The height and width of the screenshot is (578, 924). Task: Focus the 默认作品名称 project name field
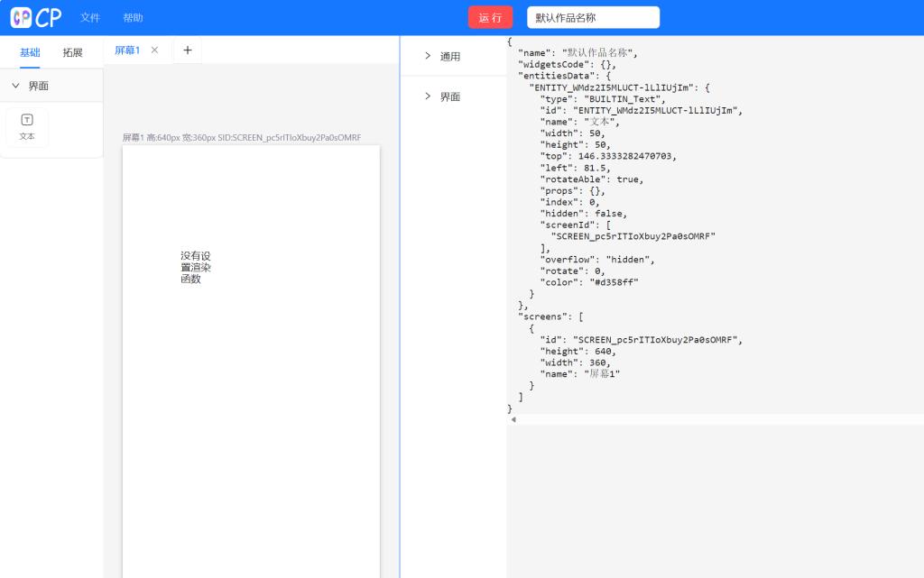tap(593, 17)
